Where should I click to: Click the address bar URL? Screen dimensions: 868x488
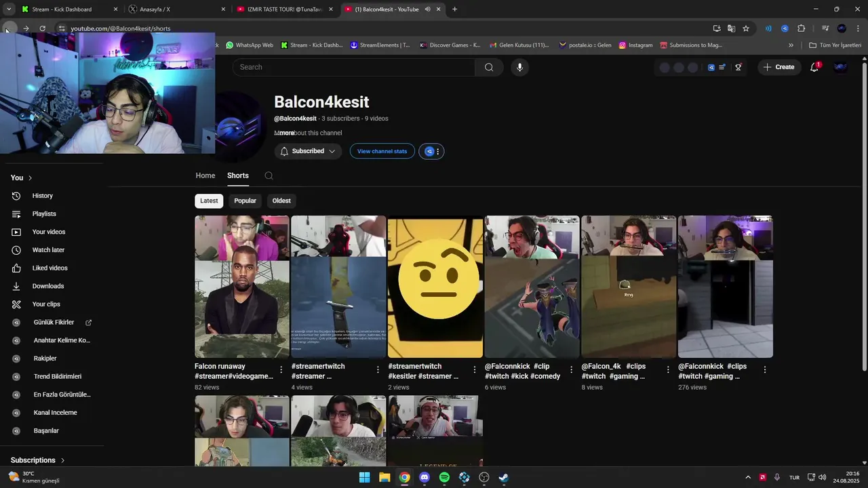click(x=121, y=28)
